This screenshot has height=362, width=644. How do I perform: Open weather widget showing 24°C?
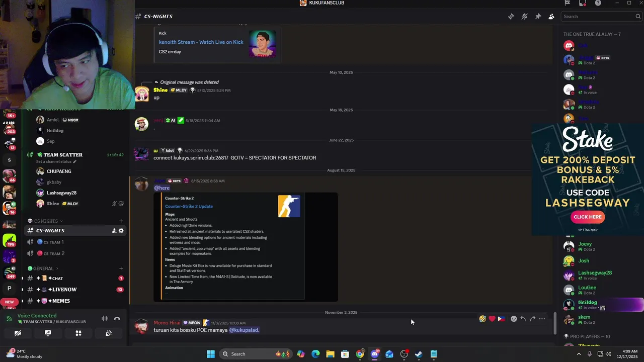tap(25, 354)
